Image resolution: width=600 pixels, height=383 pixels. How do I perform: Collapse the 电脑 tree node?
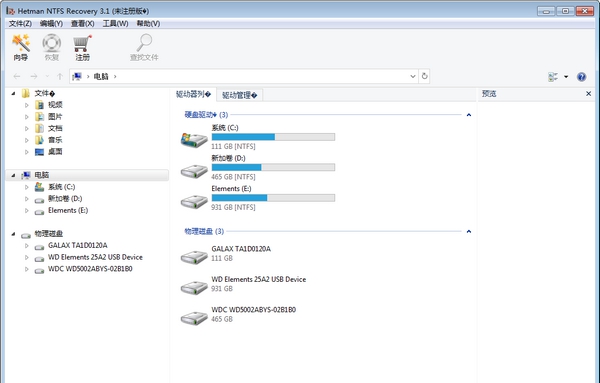click(x=13, y=175)
